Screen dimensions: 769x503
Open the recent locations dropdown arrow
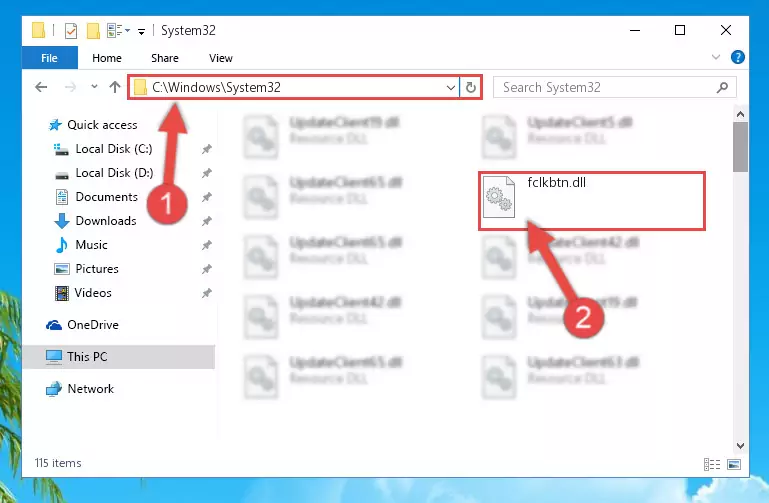tap(94, 87)
